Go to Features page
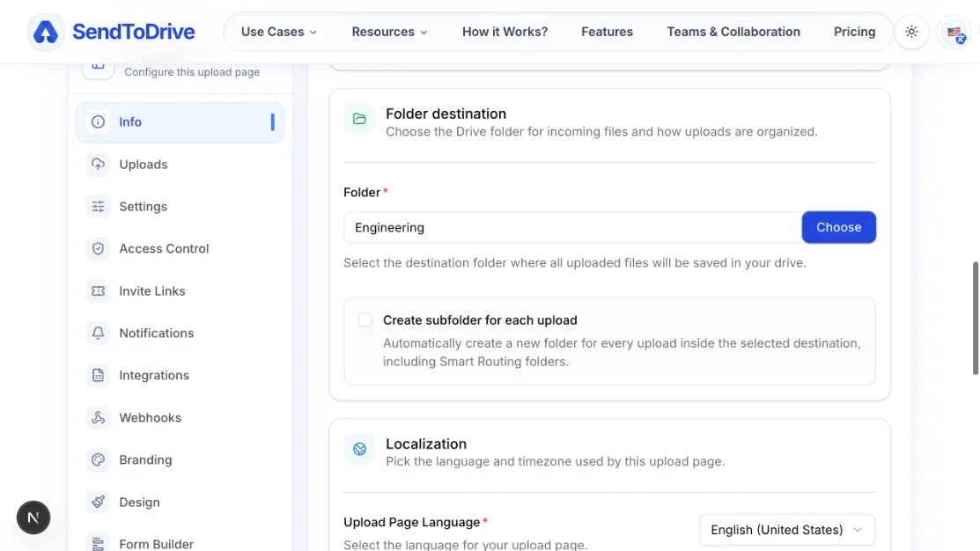Viewport: 980px width, 551px height. (607, 32)
